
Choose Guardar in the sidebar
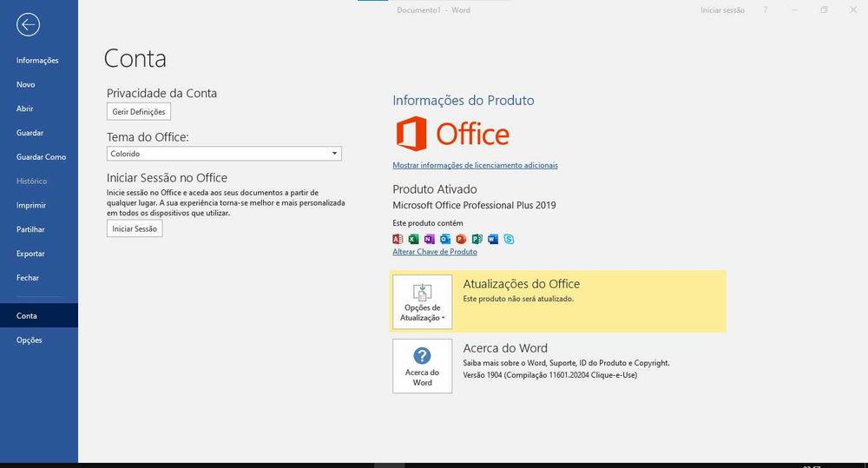tap(39, 133)
